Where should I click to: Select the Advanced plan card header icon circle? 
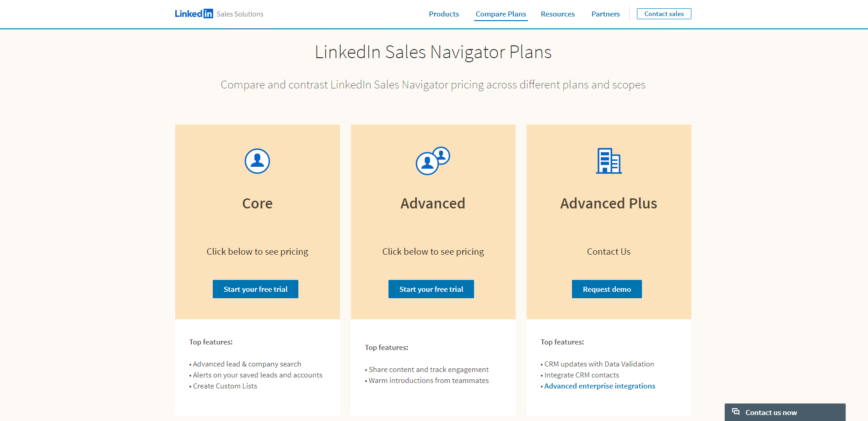[x=427, y=163]
